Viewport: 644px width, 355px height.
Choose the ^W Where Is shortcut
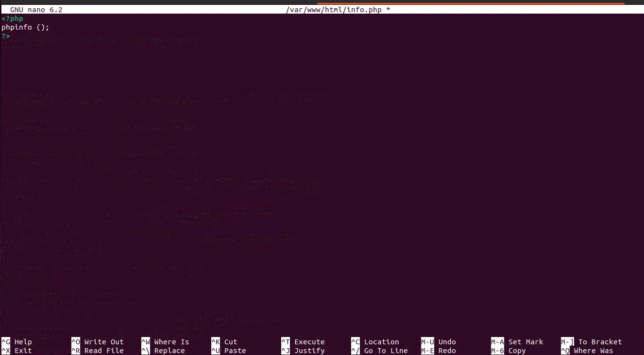tap(166, 342)
